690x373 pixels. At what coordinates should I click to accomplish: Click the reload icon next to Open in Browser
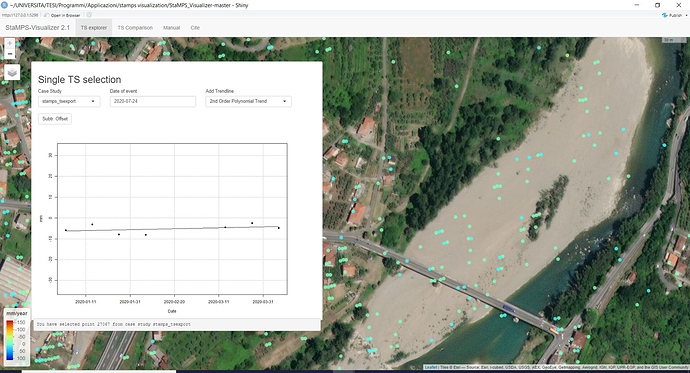click(x=89, y=15)
